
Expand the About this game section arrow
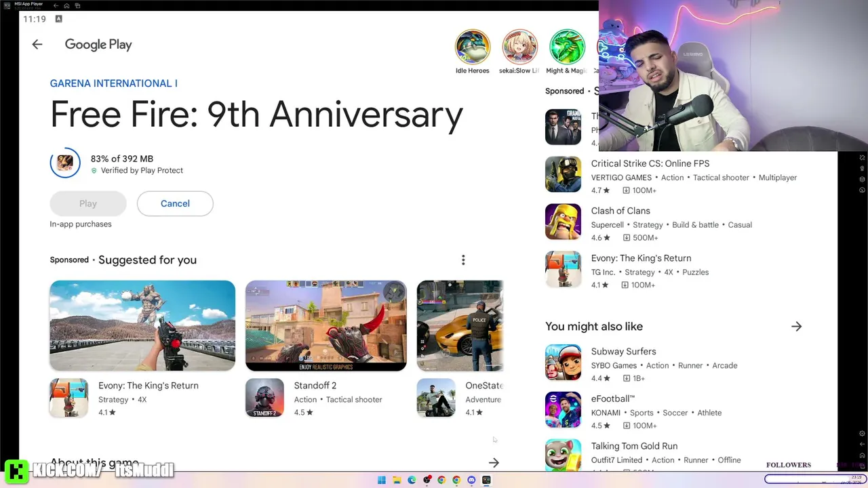[x=494, y=463]
